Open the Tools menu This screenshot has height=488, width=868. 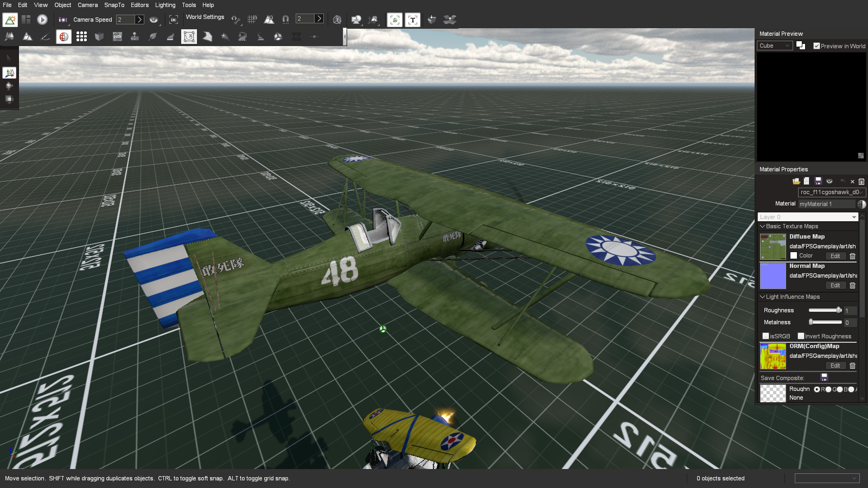[189, 5]
